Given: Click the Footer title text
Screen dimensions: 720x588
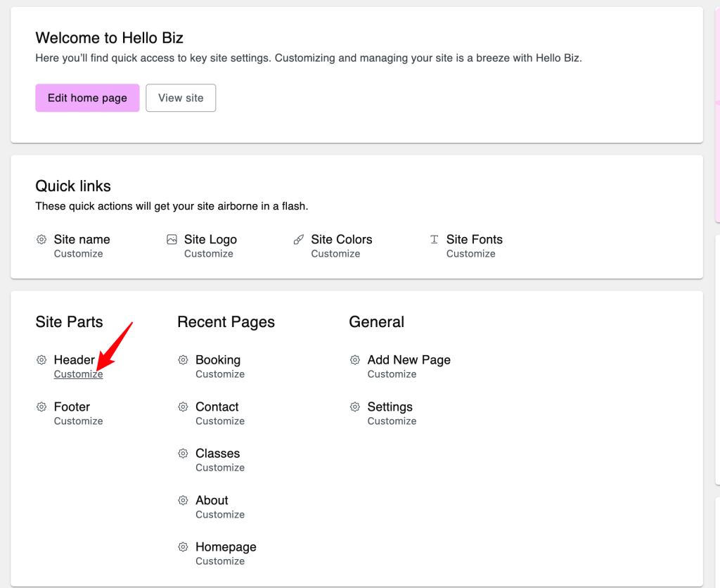Looking at the screenshot, I should coord(72,407).
